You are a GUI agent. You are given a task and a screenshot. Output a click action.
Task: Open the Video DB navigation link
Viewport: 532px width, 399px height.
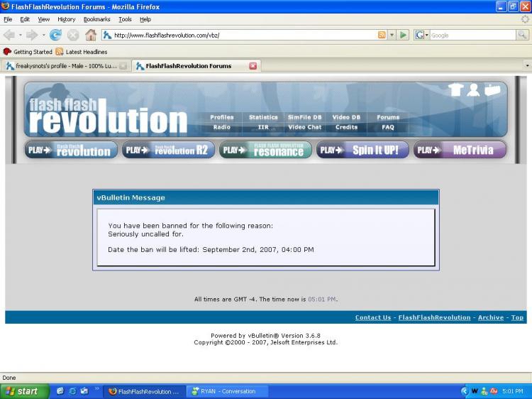tap(346, 117)
